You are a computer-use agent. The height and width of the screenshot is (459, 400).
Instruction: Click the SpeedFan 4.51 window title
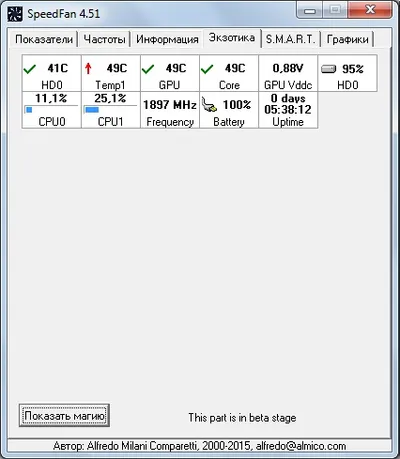click(64, 14)
